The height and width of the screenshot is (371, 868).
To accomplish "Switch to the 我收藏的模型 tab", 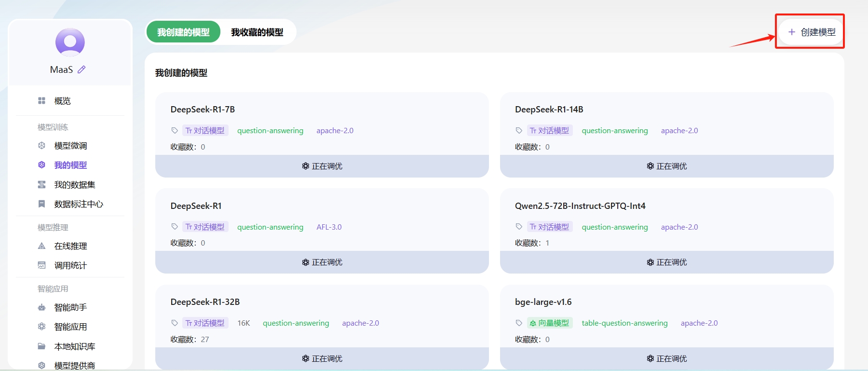I will [x=257, y=32].
